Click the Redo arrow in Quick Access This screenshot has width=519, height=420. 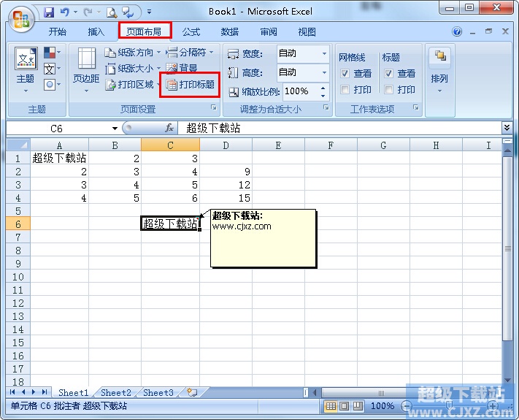(x=88, y=12)
